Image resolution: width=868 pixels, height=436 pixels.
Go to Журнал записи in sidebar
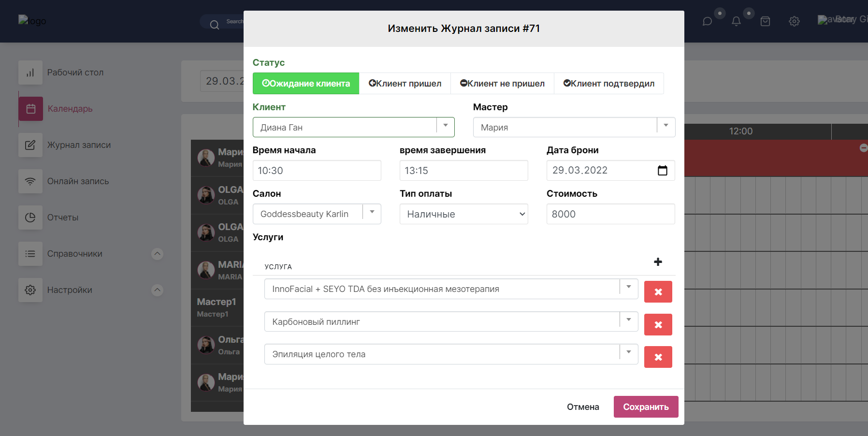click(x=79, y=145)
